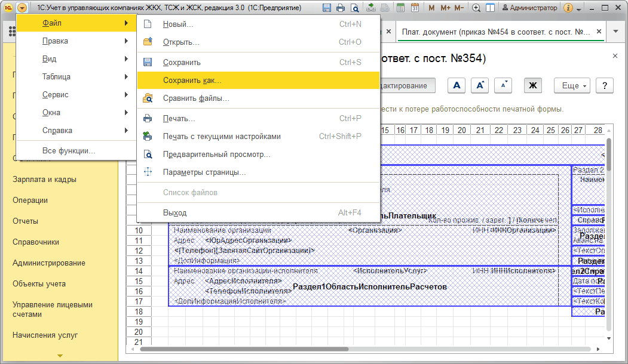628x364 pixels.
Task: Close the tab left of Плат. документ tab
Action: point(388,32)
